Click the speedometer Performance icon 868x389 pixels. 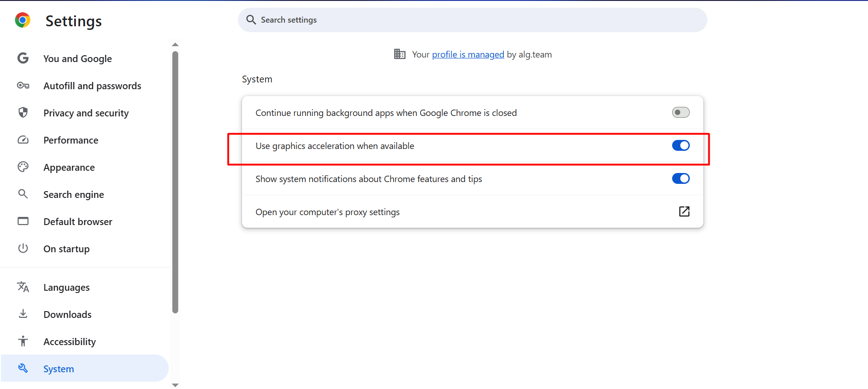[23, 140]
